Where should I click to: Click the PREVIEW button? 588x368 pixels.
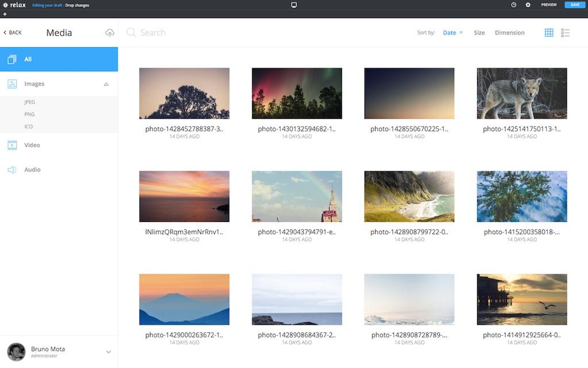pos(548,5)
